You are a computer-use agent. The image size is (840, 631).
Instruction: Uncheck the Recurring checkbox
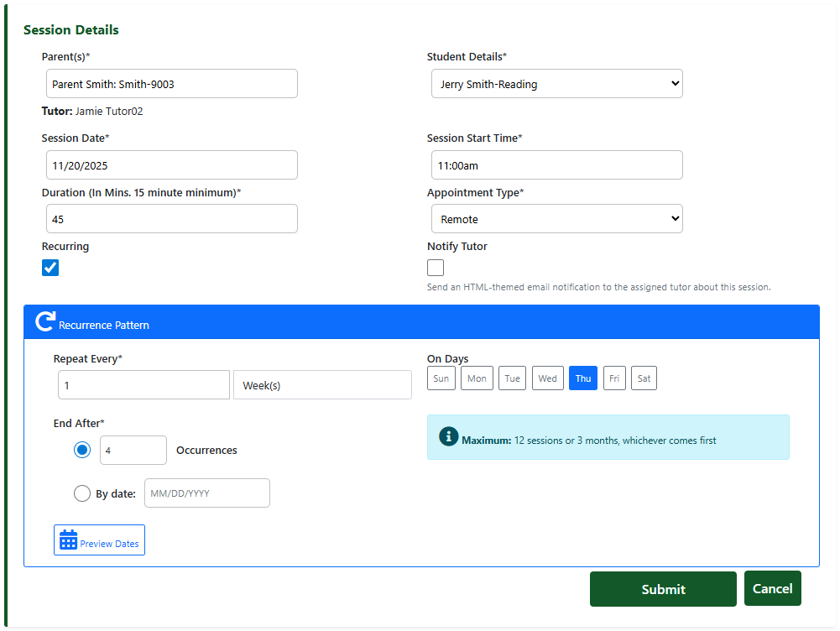point(50,268)
